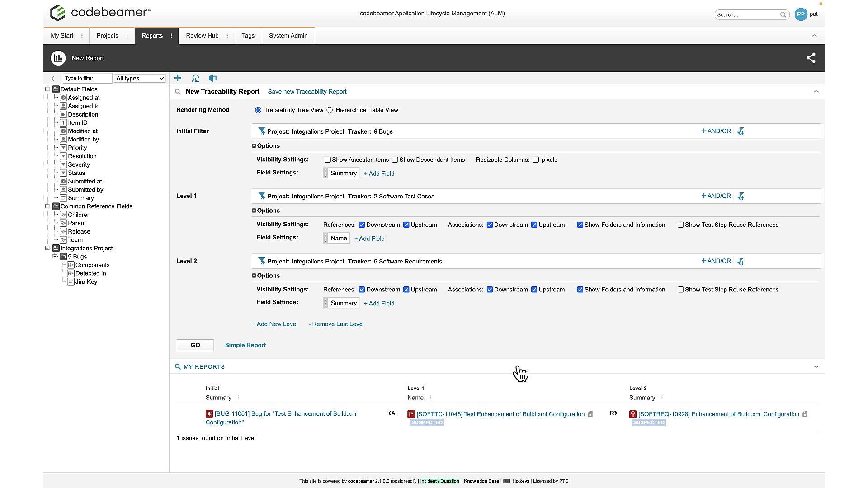Screen dimensions: 868x488
Task: Collapse the left field tree panel arrow
Action: 53,78
